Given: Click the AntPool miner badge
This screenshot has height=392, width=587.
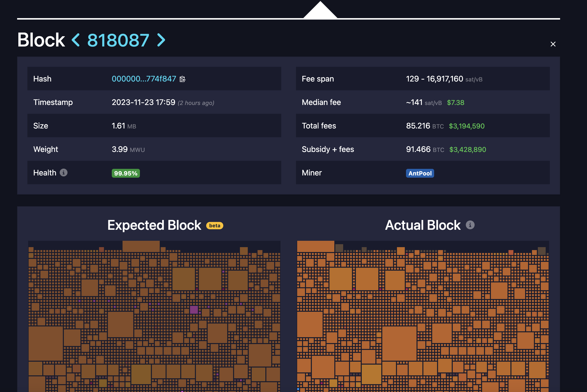Looking at the screenshot, I should pyautogui.click(x=420, y=173).
